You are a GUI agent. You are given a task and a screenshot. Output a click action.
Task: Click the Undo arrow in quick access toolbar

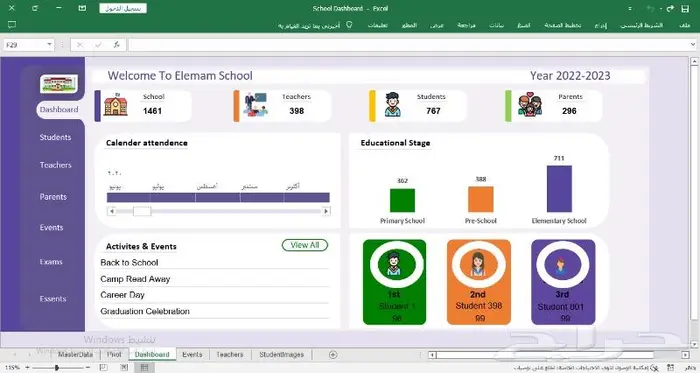pos(650,8)
